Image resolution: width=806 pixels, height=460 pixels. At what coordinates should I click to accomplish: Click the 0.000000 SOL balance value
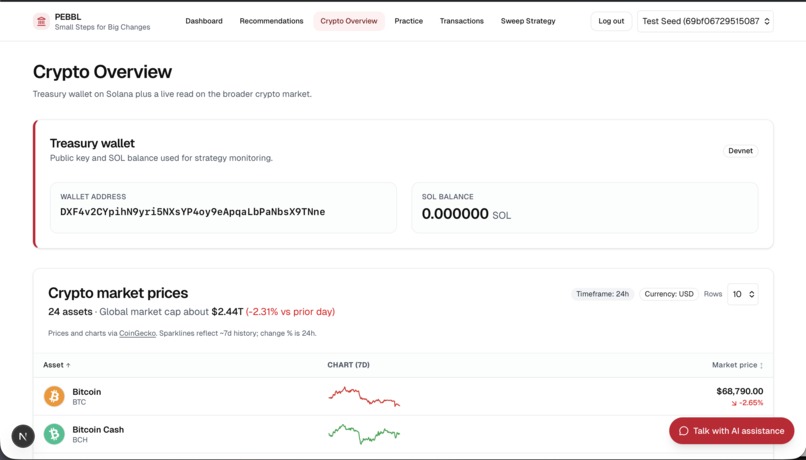coord(466,214)
